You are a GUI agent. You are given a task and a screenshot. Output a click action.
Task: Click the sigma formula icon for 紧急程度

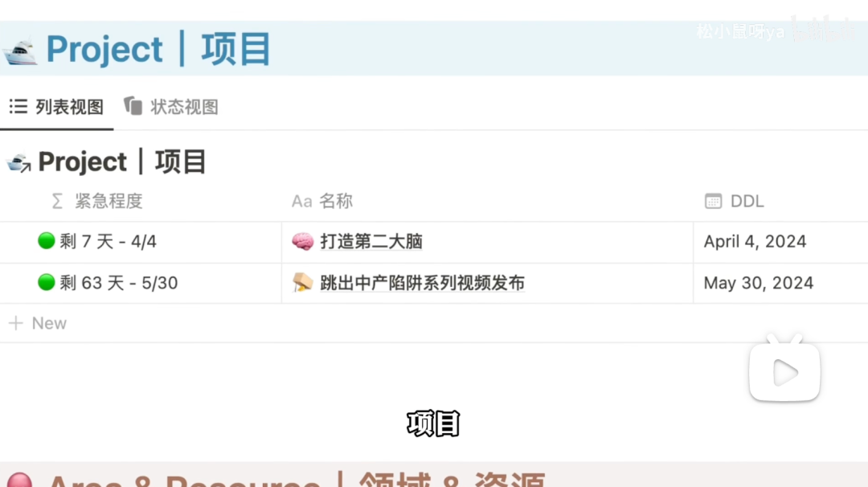pyautogui.click(x=57, y=201)
